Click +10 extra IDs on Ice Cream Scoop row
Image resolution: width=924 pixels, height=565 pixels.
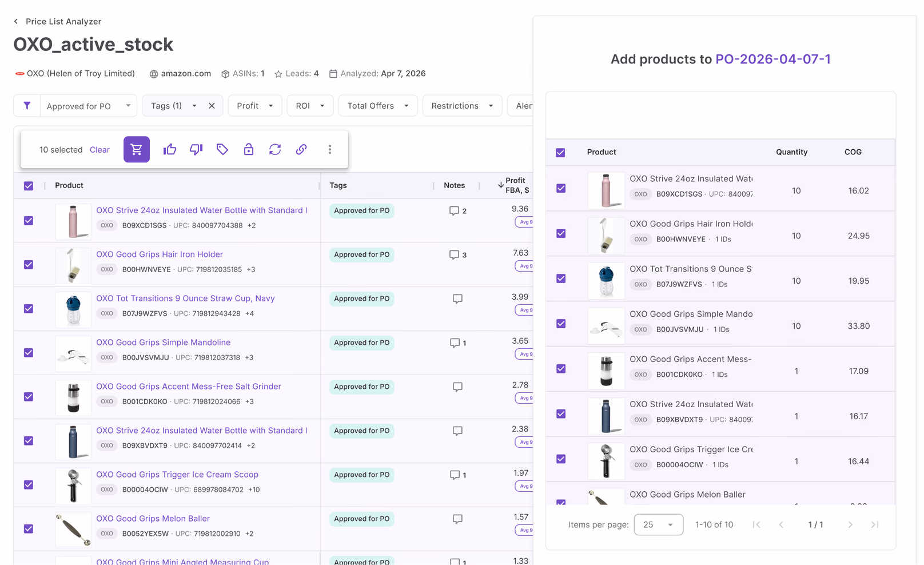(254, 490)
